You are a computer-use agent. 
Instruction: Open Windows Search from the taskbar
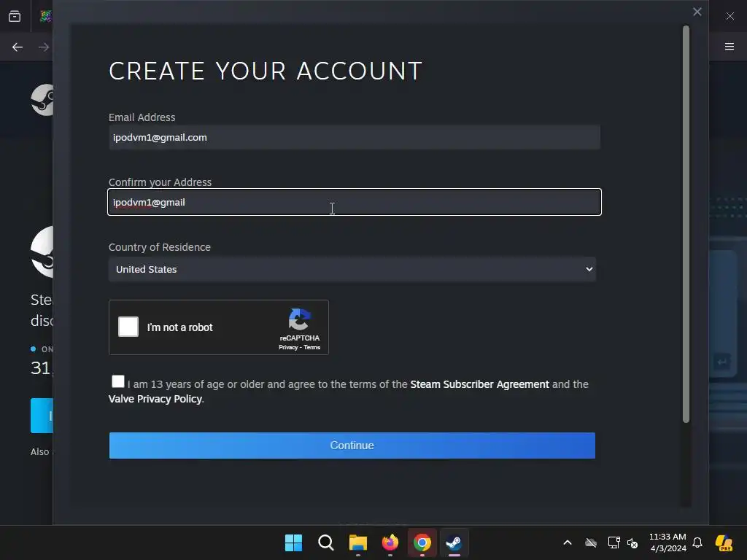326,542
